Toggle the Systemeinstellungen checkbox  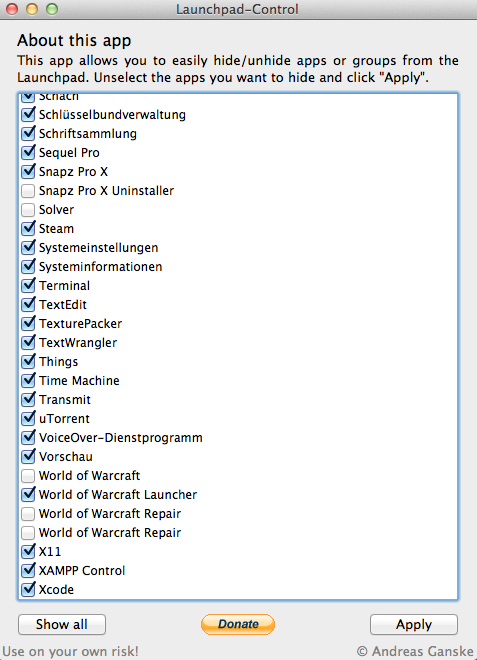tap(28, 248)
